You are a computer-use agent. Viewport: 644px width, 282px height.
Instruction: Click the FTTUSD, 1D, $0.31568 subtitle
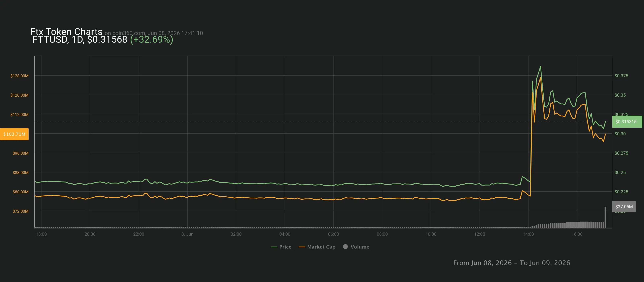click(x=80, y=39)
